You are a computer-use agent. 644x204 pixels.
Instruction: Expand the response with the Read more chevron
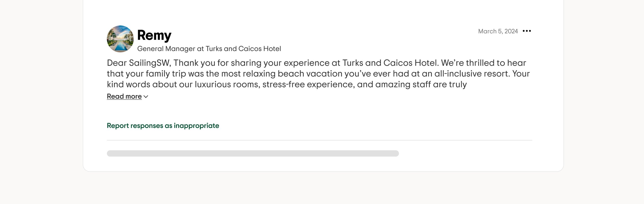point(146,97)
